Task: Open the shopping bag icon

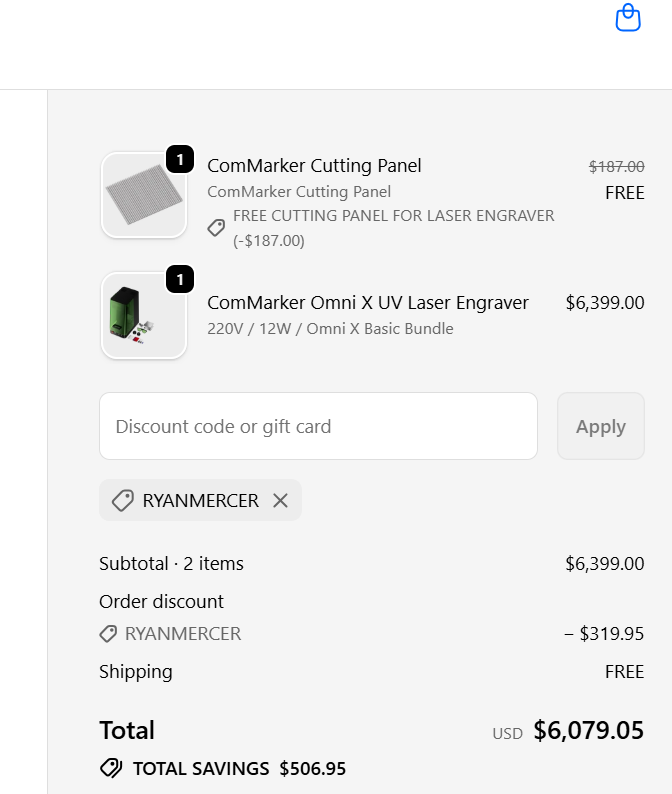Action: 628,18
